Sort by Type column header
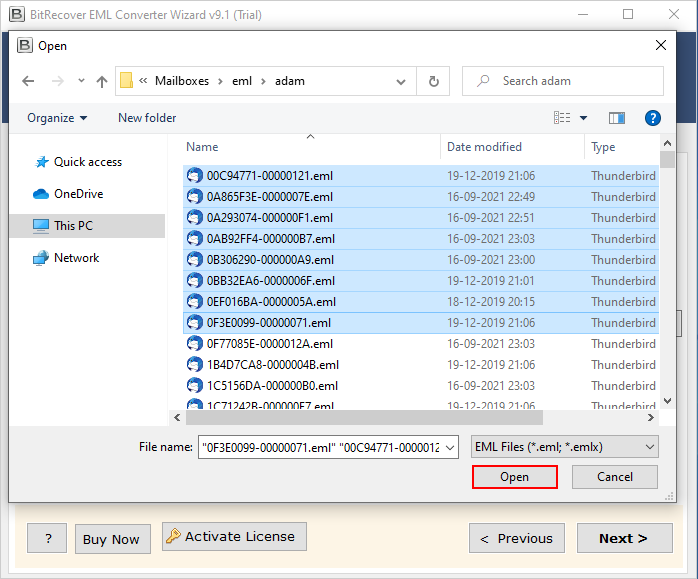This screenshot has height=579, width=698. (x=603, y=147)
